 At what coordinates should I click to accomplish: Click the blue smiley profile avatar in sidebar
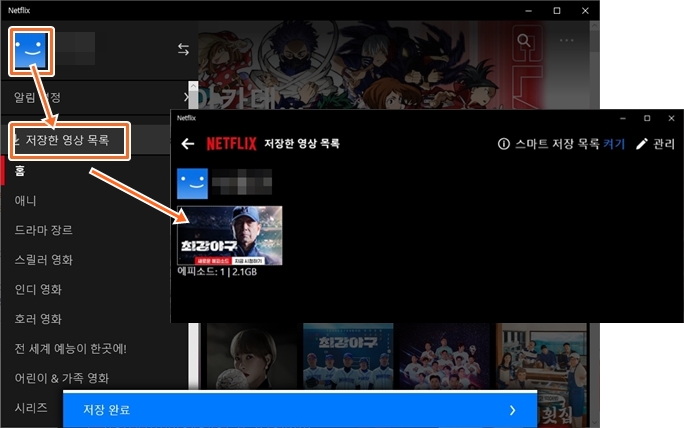pyautogui.click(x=31, y=51)
